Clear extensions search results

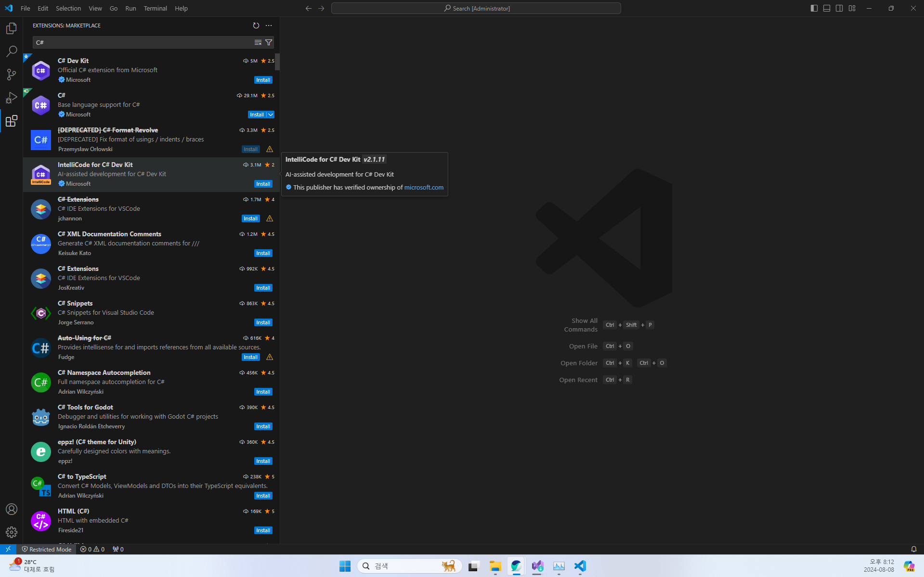click(258, 42)
